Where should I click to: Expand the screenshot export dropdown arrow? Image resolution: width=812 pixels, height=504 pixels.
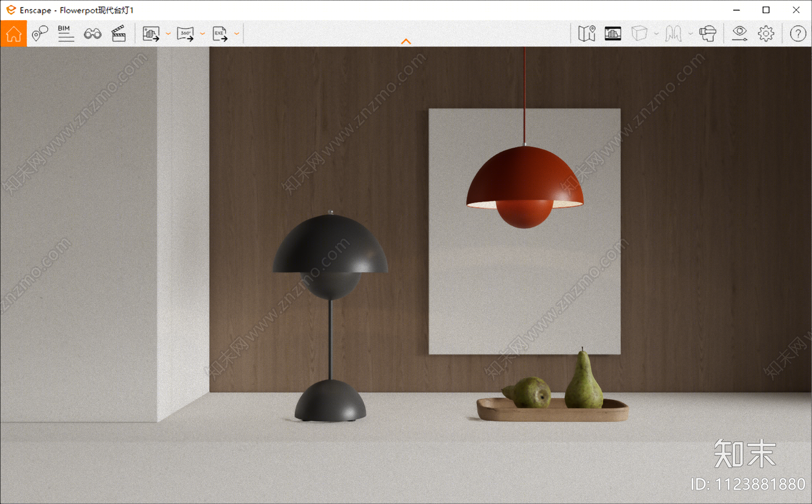168,34
